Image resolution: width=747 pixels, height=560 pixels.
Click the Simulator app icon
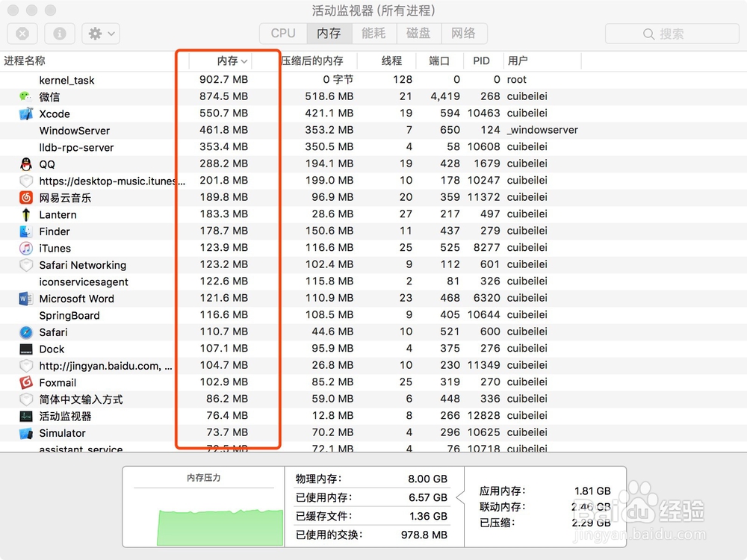pyautogui.click(x=25, y=433)
